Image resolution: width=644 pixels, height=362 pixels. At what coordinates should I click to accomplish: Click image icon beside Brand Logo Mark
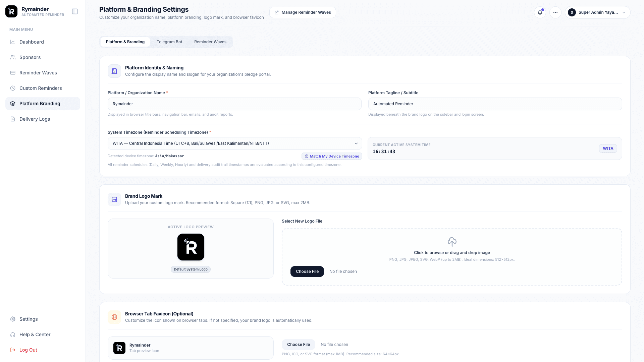114,199
